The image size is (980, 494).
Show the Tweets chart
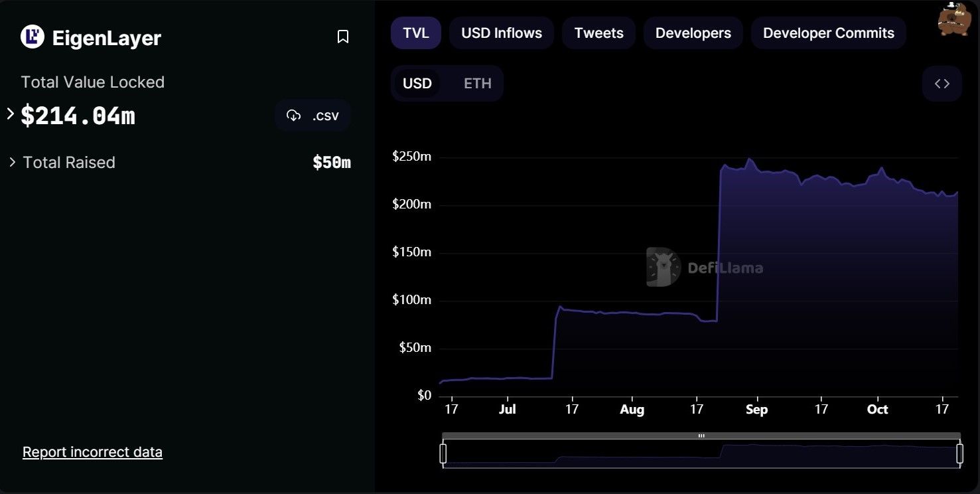click(x=598, y=33)
